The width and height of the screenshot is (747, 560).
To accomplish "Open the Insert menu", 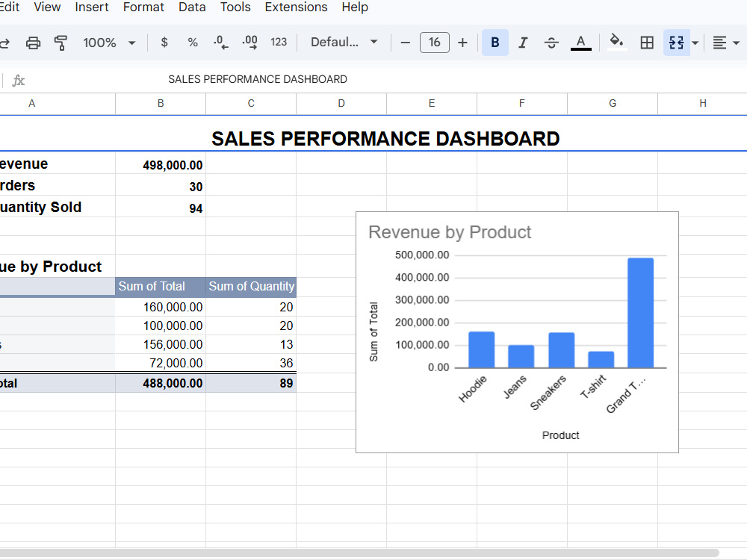I will [91, 7].
